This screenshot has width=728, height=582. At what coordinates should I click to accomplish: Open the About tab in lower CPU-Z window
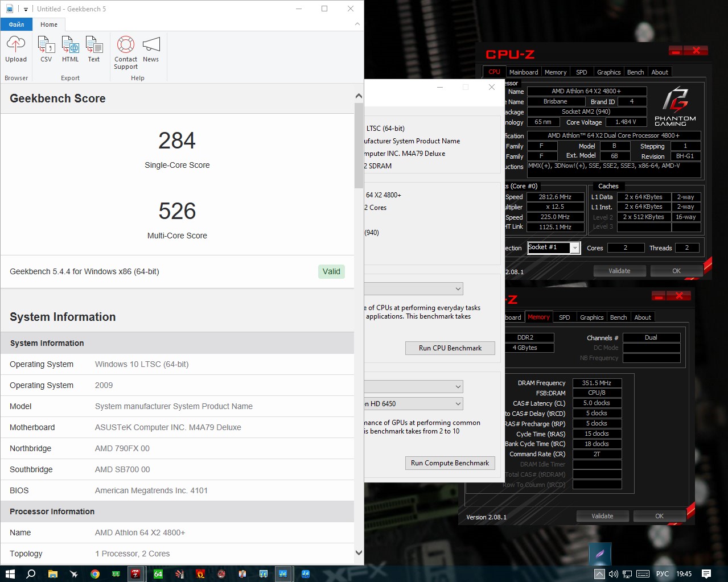click(643, 317)
